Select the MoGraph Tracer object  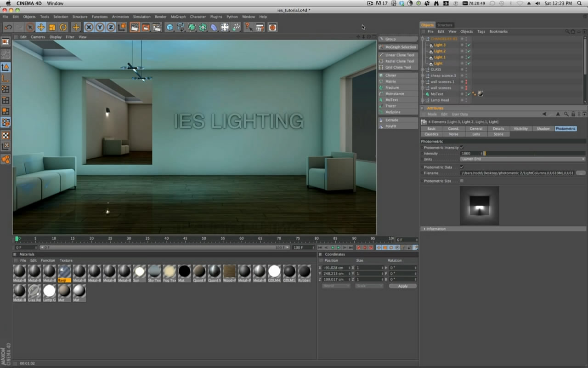390,106
